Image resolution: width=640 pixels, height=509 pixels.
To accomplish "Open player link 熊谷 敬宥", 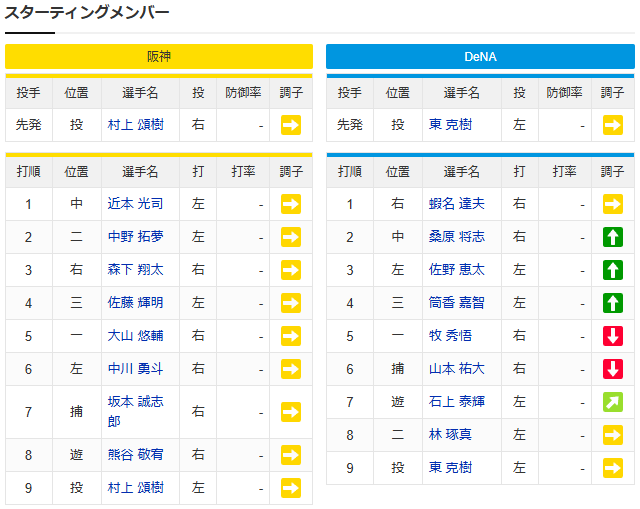I will point(136,454).
